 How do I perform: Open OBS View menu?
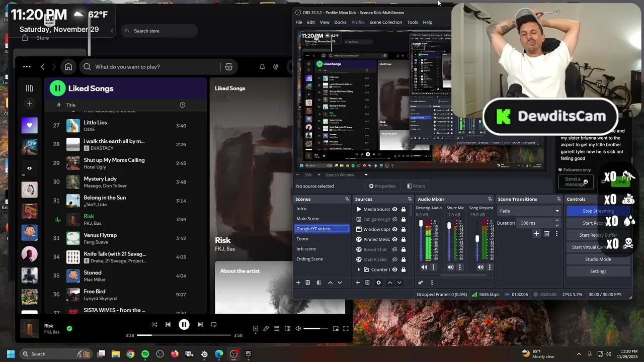[325, 22]
